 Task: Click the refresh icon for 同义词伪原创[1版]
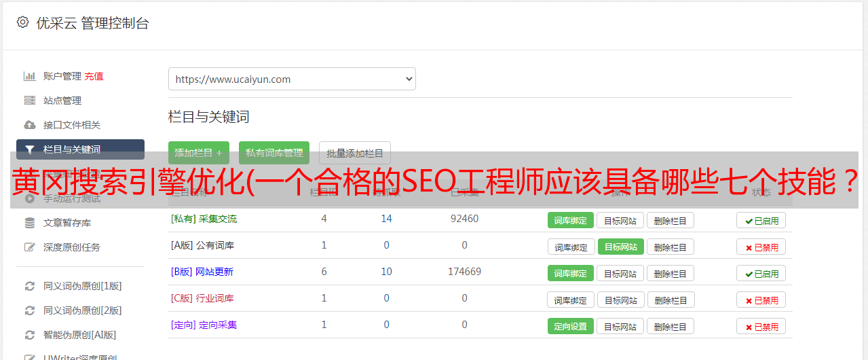pos(29,286)
